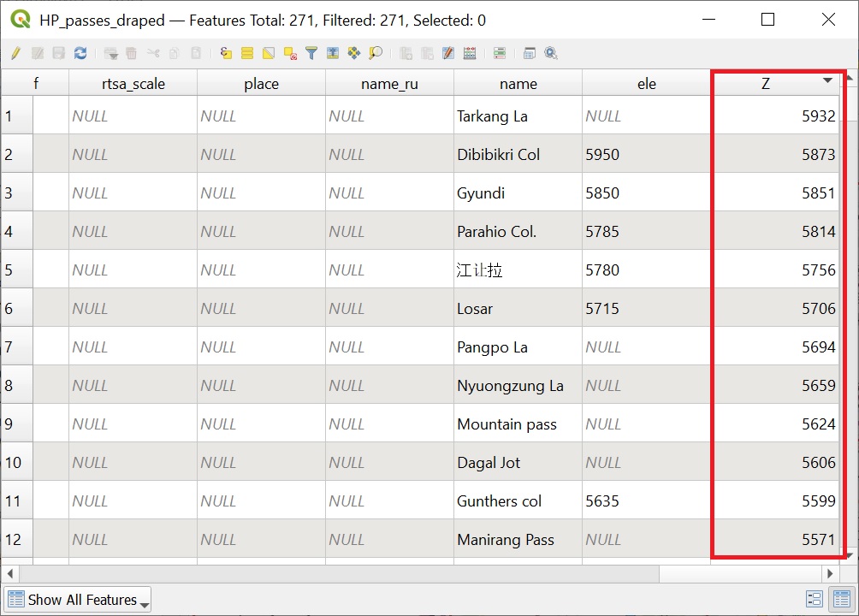This screenshot has width=859, height=616.
Task: Sort by the ele column header
Action: [646, 83]
